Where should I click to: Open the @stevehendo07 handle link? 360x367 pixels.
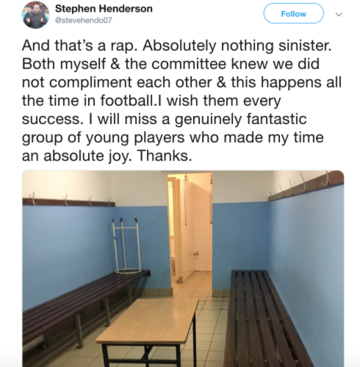pyautogui.click(x=83, y=20)
